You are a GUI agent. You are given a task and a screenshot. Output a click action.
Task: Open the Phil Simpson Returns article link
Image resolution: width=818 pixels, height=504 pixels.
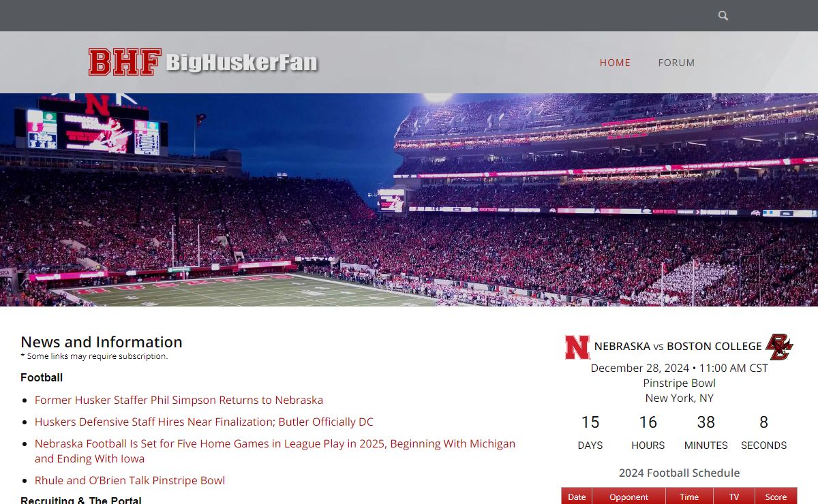179,400
